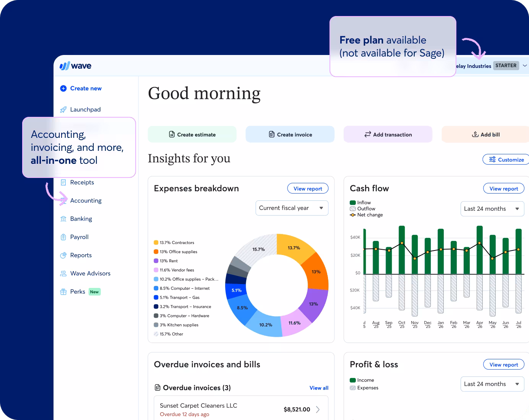Open the Perks menu item
The width and height of the screenshot is (529, 420).
[x=78, y=292]
